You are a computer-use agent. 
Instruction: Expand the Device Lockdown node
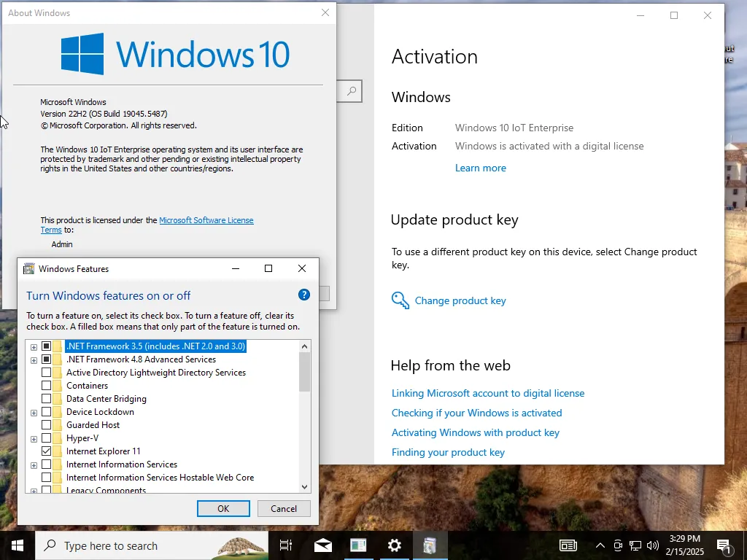34,413
